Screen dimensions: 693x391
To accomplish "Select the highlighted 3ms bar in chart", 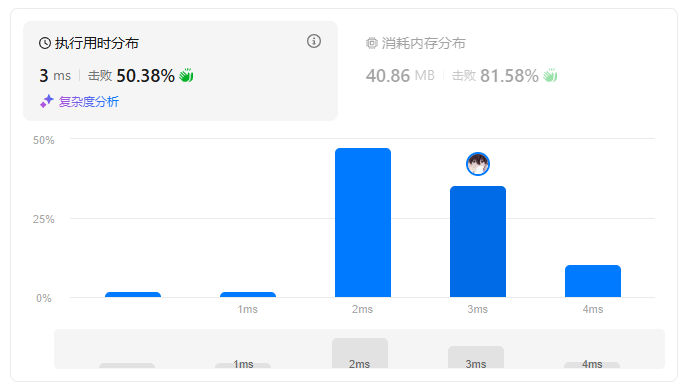I will pyautogui.click(x=478, y=242).
